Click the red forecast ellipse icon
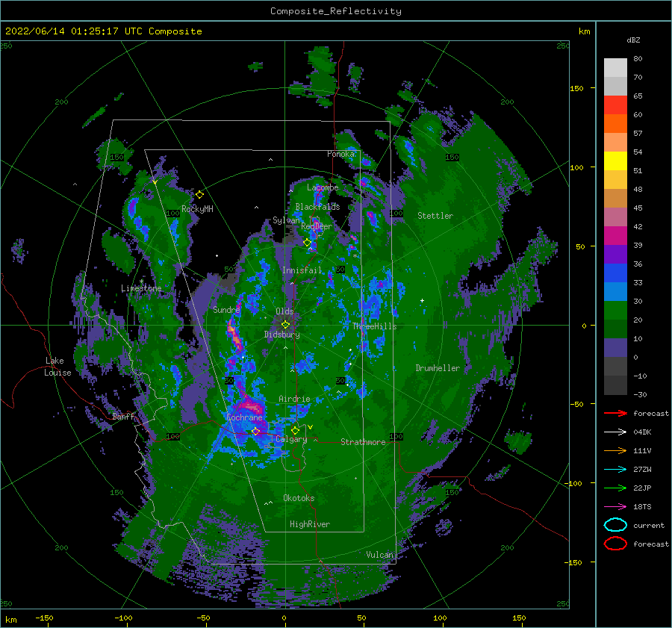672x628 pixels. pyautogui.click(x=615, y=544)
